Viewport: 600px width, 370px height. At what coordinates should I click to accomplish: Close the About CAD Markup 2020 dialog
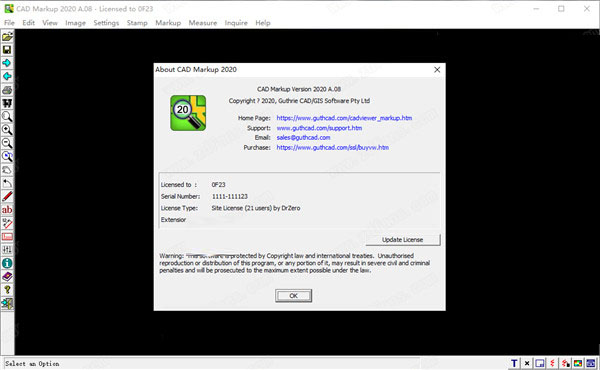[437, 70]
